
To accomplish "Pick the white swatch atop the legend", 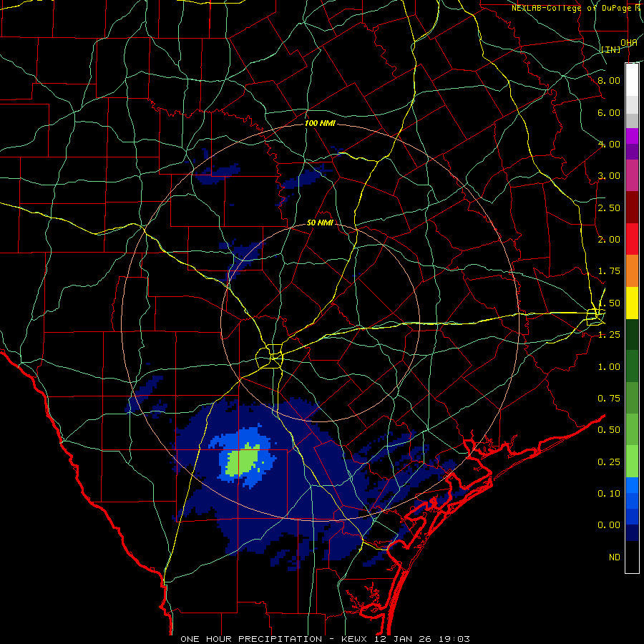I will [632, 80].
